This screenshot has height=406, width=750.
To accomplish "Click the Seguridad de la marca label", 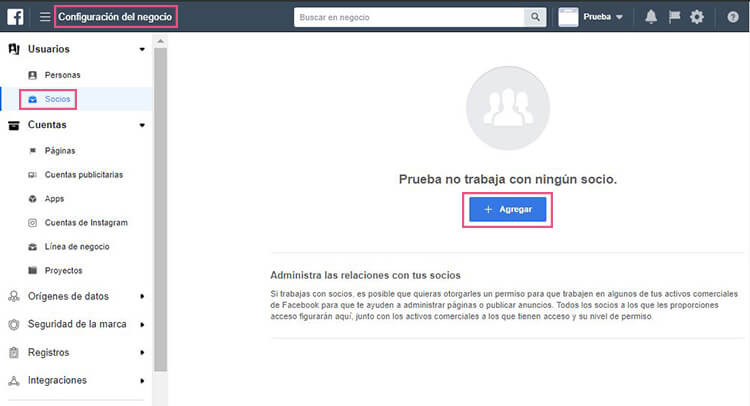I will point(77,324).
